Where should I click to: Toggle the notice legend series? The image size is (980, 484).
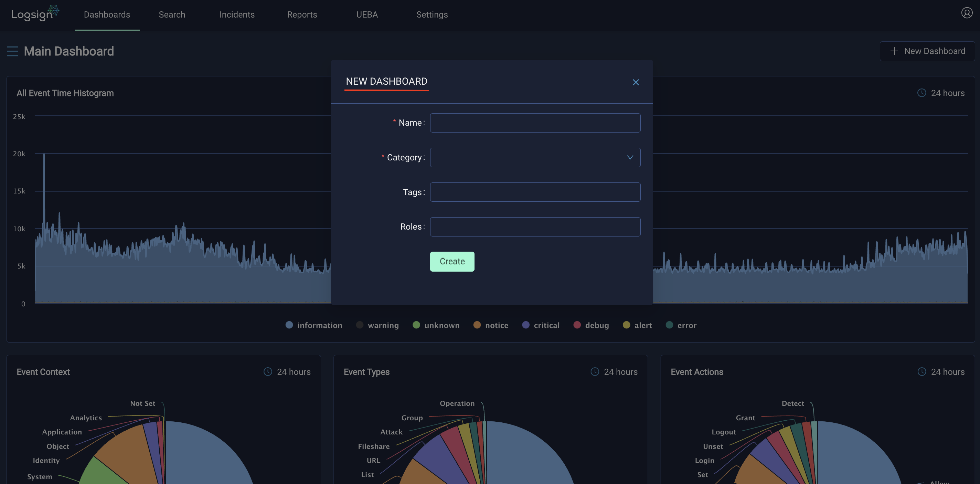click(x=491, y=325)
